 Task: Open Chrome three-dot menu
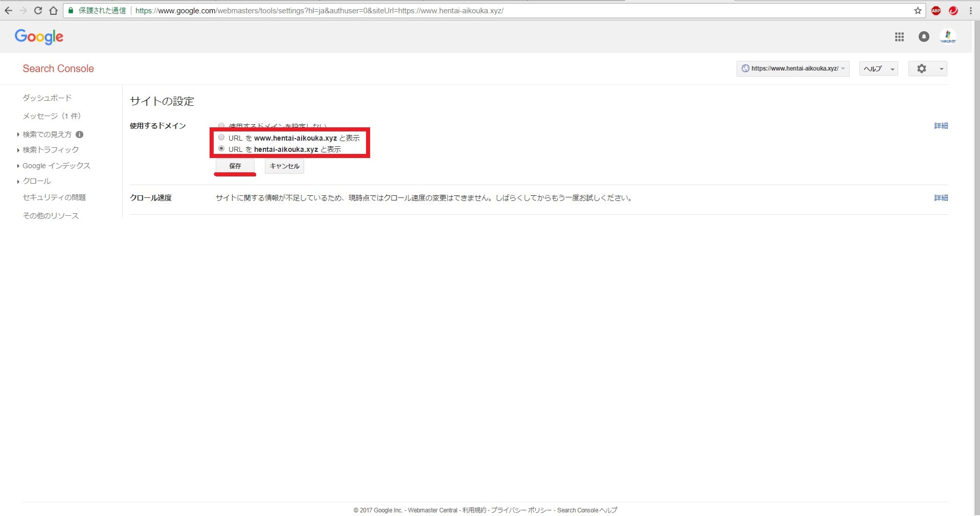pyautogui.click(x=971, y=10)
